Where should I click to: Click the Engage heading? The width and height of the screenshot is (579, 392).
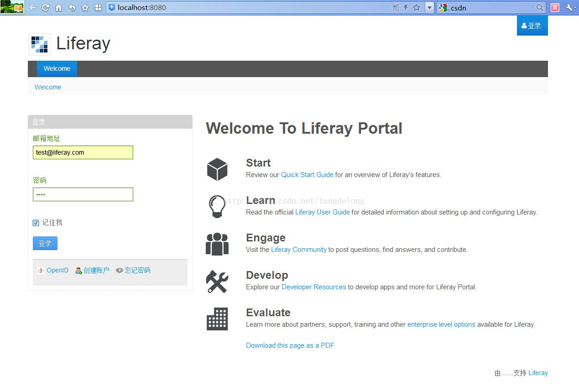coord(266,238)
